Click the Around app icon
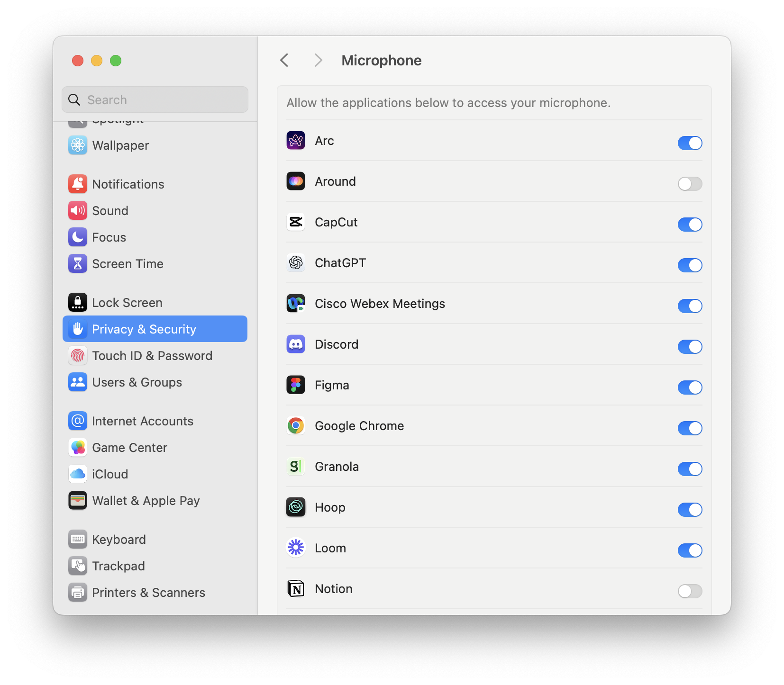 296,181
